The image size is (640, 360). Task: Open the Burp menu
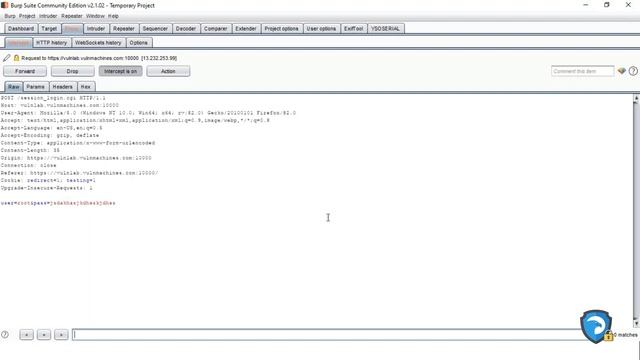click(10, 16)
